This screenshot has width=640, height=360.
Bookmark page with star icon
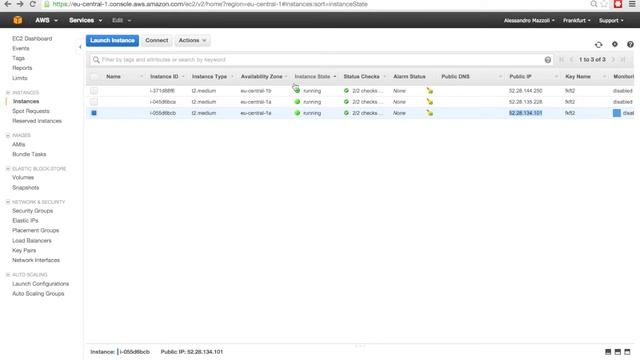click(604, 4)
